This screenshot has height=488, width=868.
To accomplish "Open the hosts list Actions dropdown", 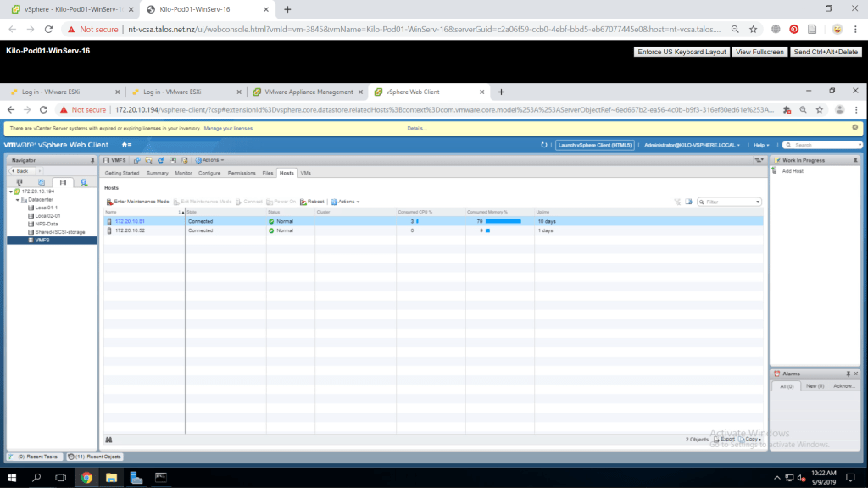I will pos(346,202).
